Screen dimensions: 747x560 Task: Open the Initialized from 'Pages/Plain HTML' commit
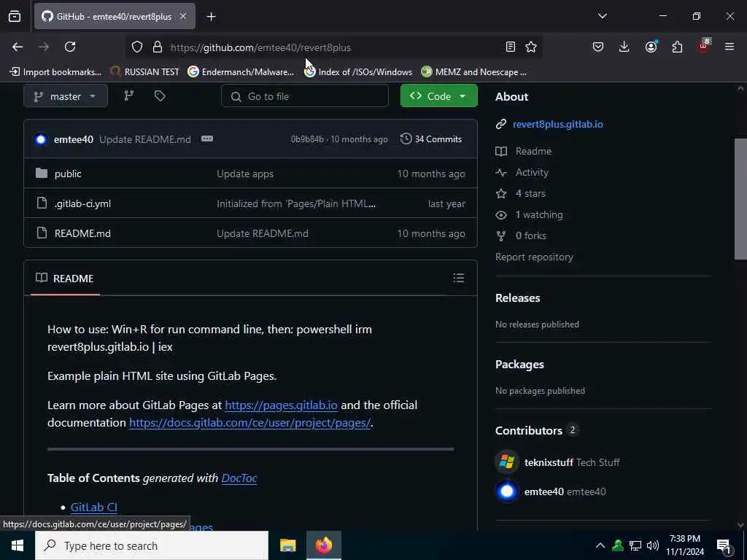click(296, 204)
